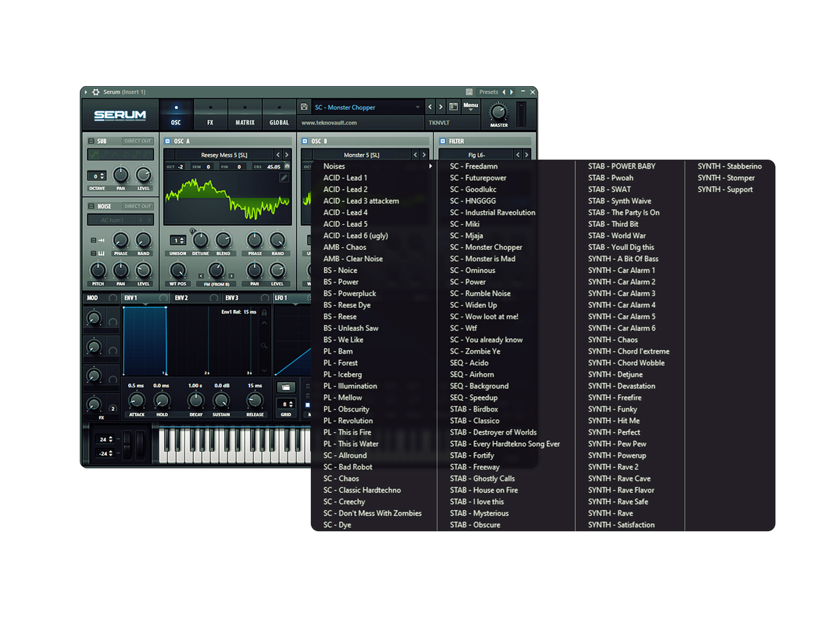Image resolution: width=840 pixels, height=630 pixels.
Task: Click the pencil edit icon on OSC A waveform
Action: [283, 176]
